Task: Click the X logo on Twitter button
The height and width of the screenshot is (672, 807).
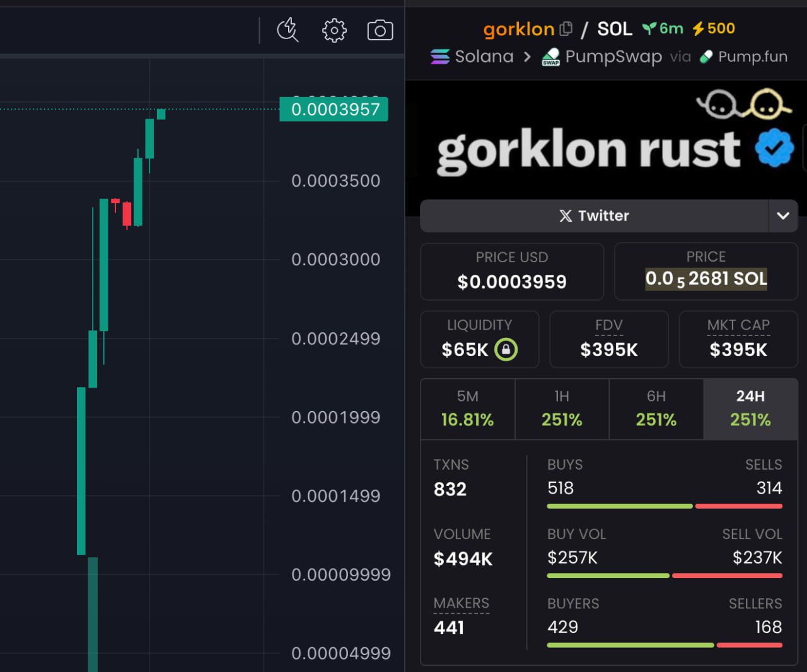Action: (x=566, y=216)
